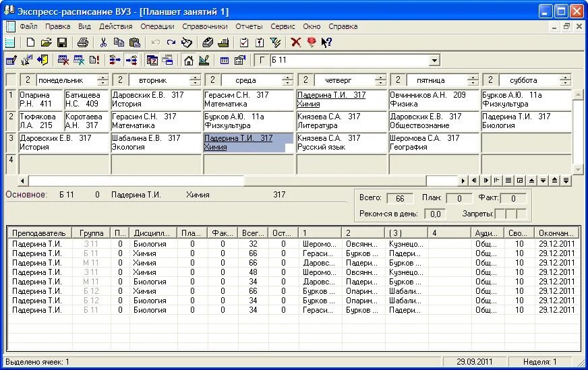Click the Преподаватель column header
Image resolution: width=588 pixels, height=370 pixels.
pos(39,233)
